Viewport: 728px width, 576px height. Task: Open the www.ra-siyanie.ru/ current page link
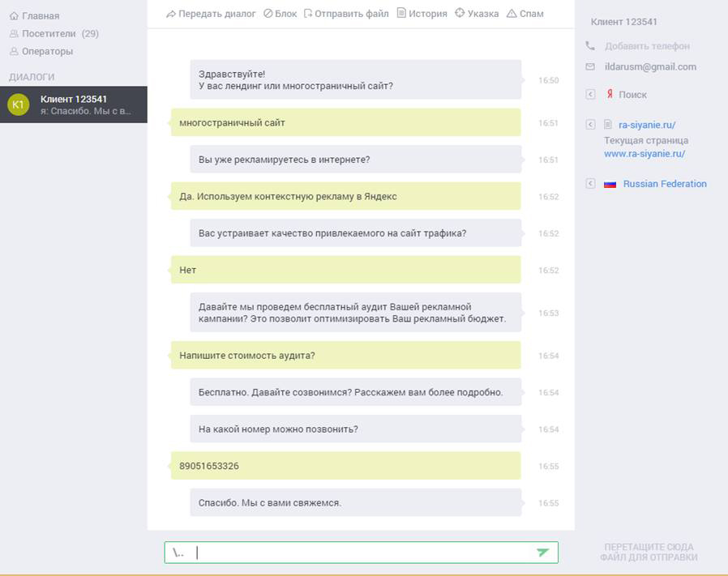pos(644,154)
